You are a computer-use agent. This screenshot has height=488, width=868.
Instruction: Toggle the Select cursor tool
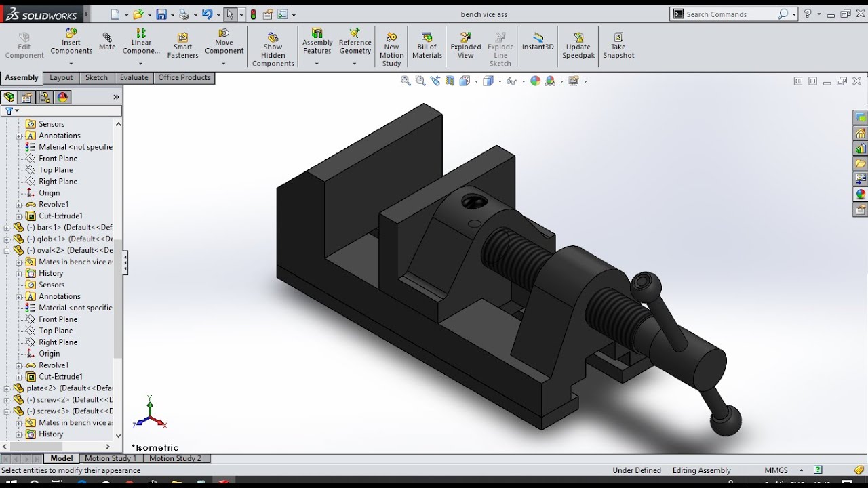(231, 14)
